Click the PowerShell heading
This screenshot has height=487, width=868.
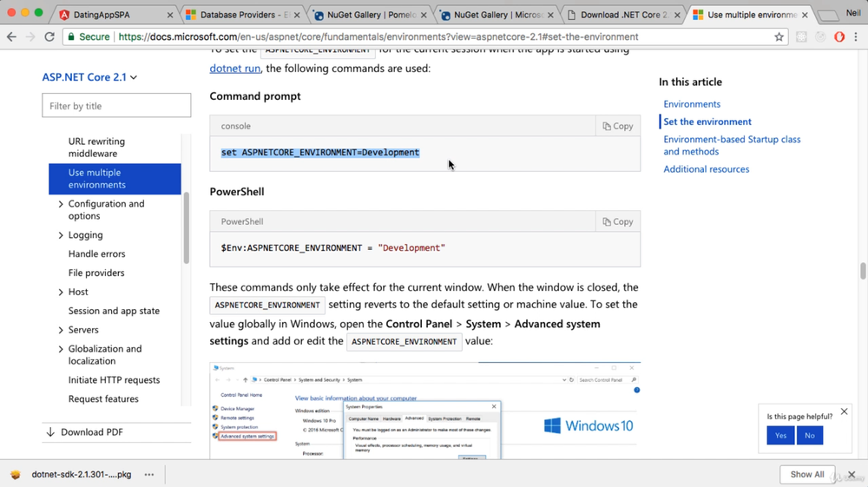pos(236,192)
